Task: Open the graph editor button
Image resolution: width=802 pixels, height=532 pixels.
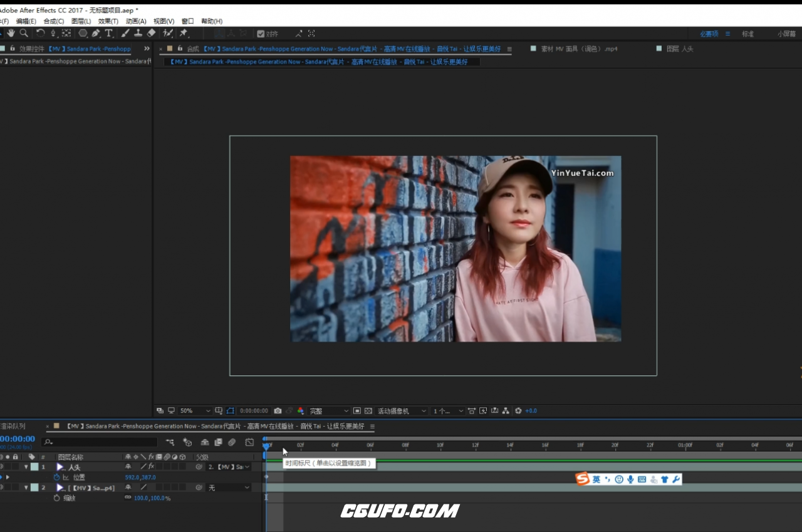Action: pos(249,442)
